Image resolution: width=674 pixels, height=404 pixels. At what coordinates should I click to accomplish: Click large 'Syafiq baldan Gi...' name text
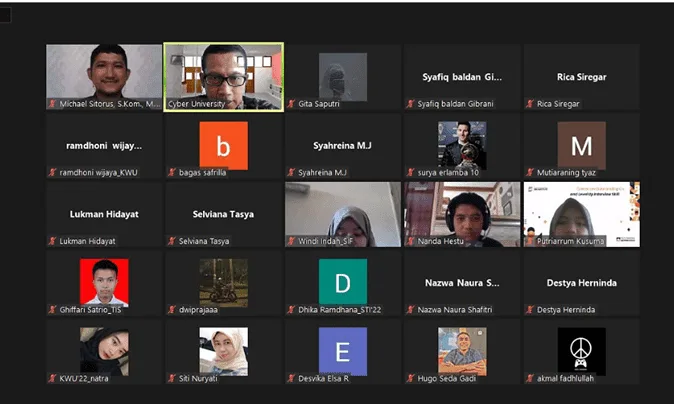click(x=462, y=77)
